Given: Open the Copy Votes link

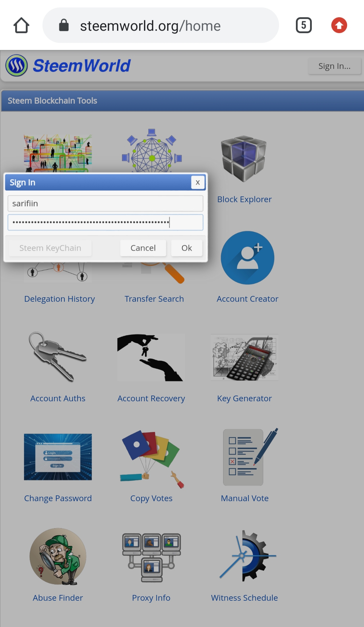Looking at the screenshot, I should pyautogui.click(x=151, y=498).
